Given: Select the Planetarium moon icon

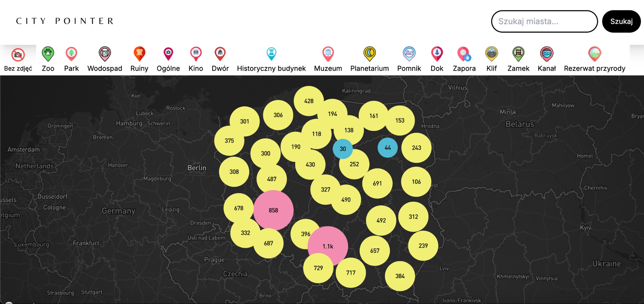Looking at the screenshot, I should point(369,54).
